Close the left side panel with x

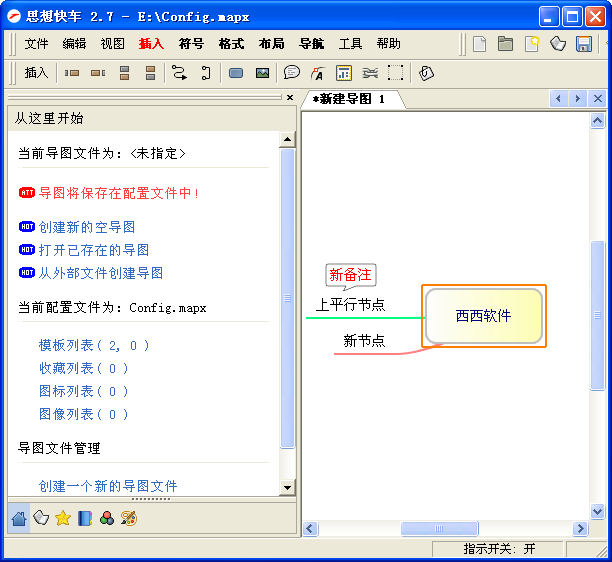tap(290, 97)
